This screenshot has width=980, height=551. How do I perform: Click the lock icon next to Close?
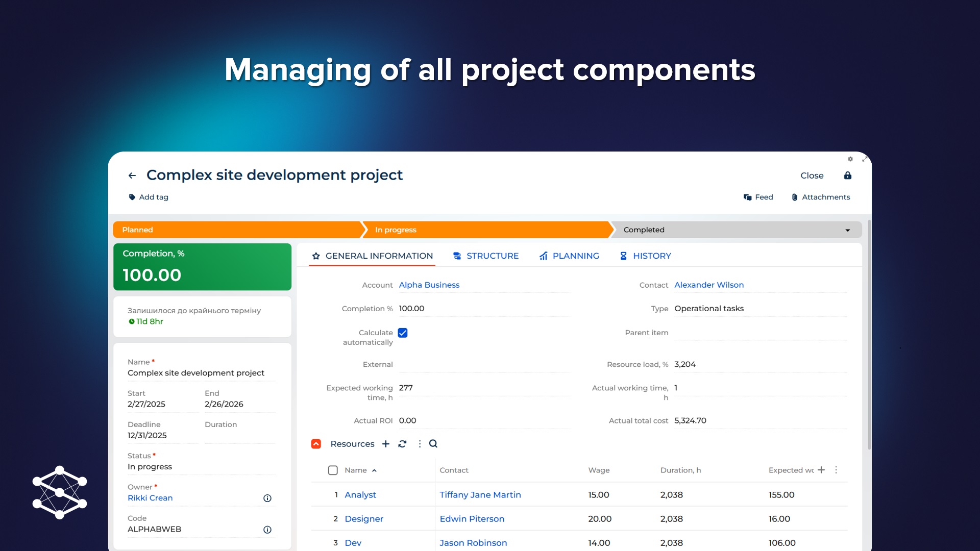[847, 176]
